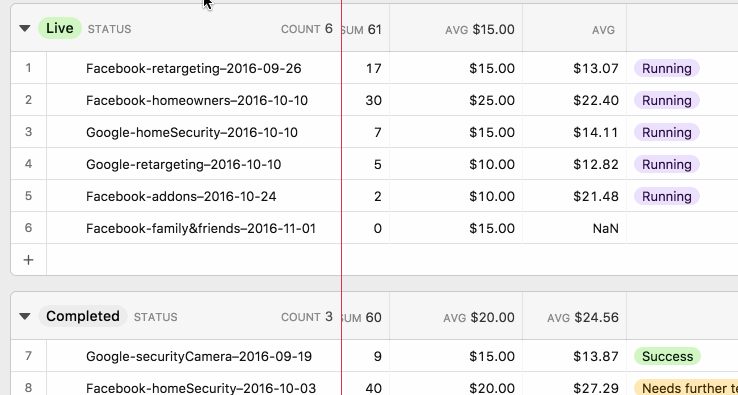Screen dimensions: 738x395
Task: Select Facebook-homeowners–2016-10-10 record name
Action: click(197, 100)
